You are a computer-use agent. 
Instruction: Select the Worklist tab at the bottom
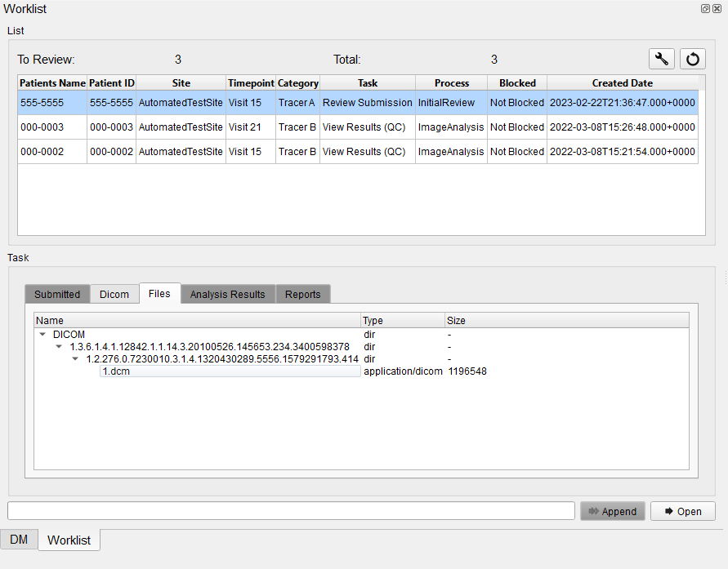coord(69,540)
